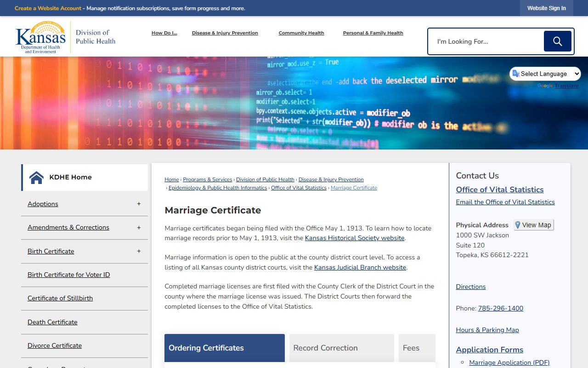Click the 1000 SW Jackson address line
This screenshot has height=368, width=588.
[482, 235]
